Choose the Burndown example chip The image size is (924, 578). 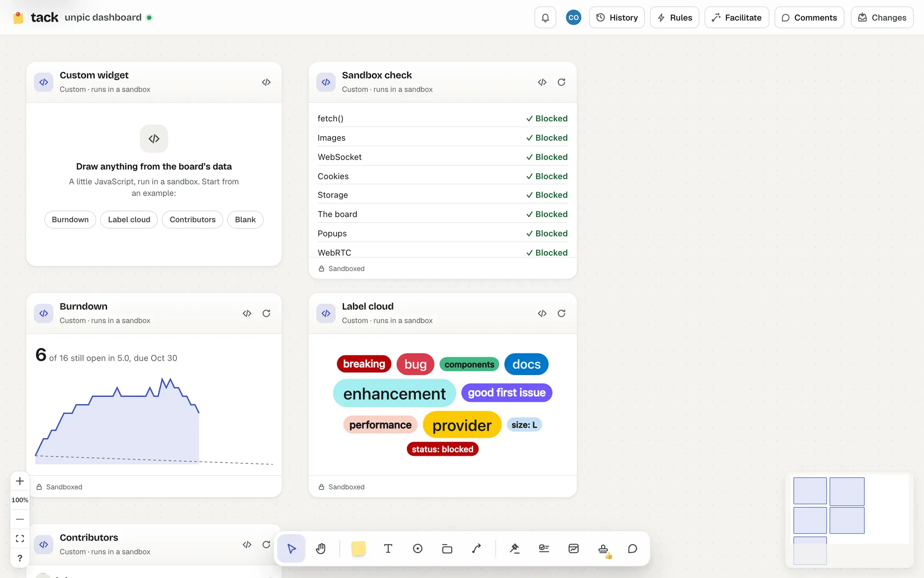(70, 220)
